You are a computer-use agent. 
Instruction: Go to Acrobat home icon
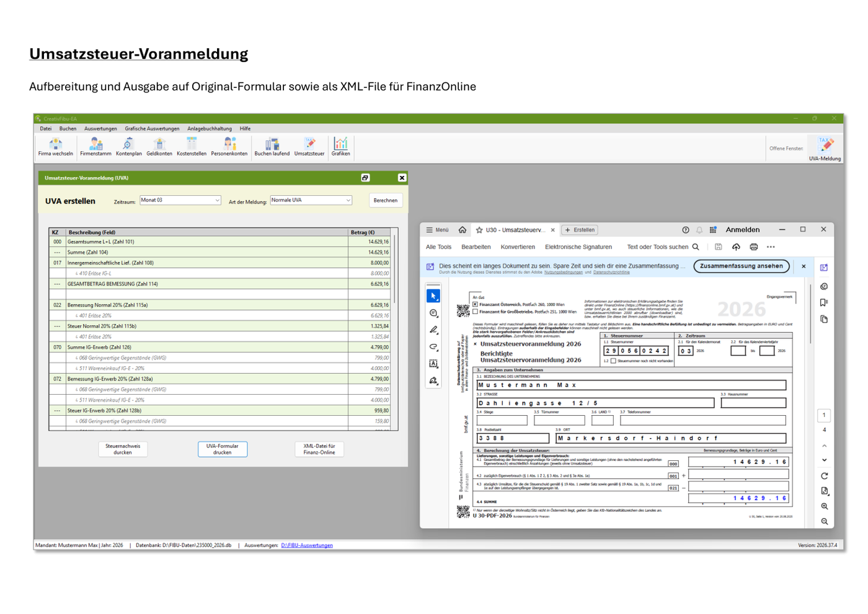coord(463,230)
